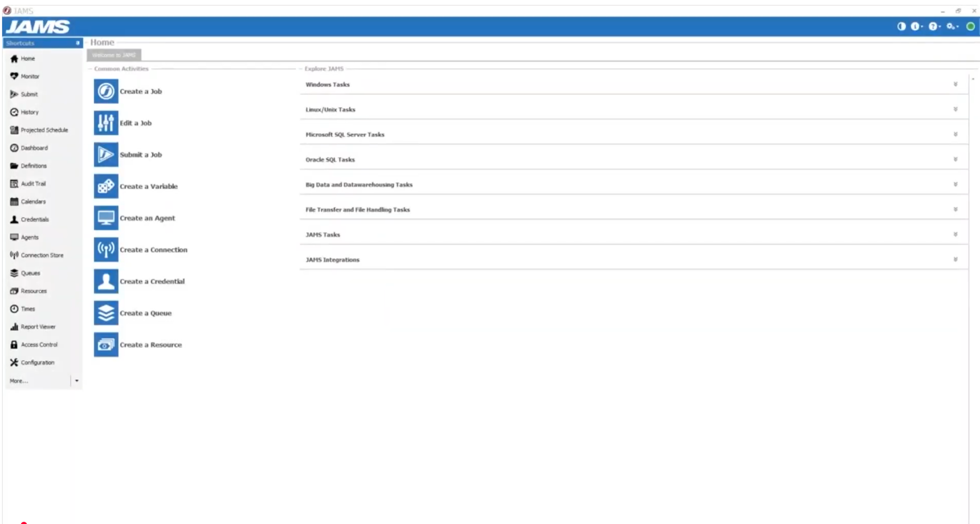Expand the Oracle SQL Tasks section

(955, 159)
